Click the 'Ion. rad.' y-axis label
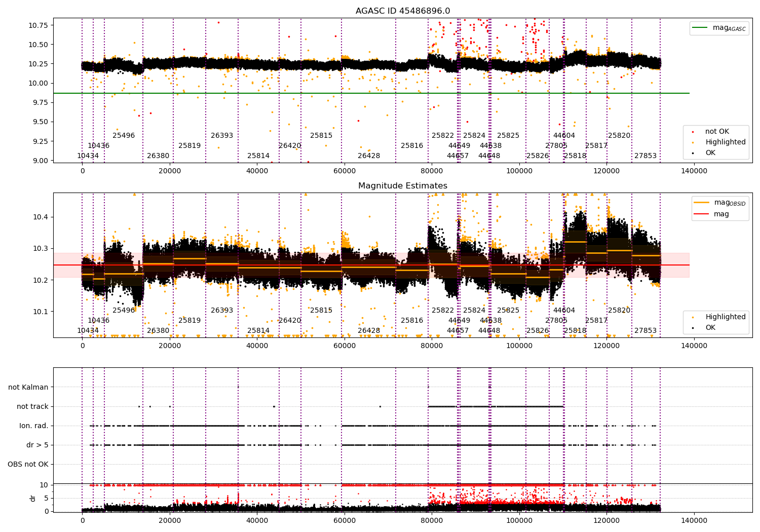The width and height of the screenshot is (760, 532). pyautogui.click(x=34, y=426)
